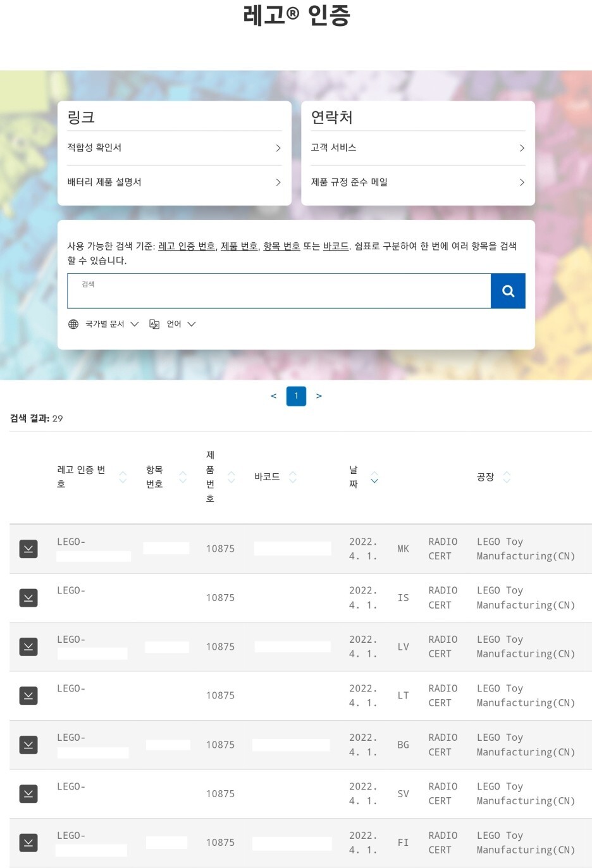Download certificate for LT row
Viewport: 592px width, 868px height.
(28, 695)
